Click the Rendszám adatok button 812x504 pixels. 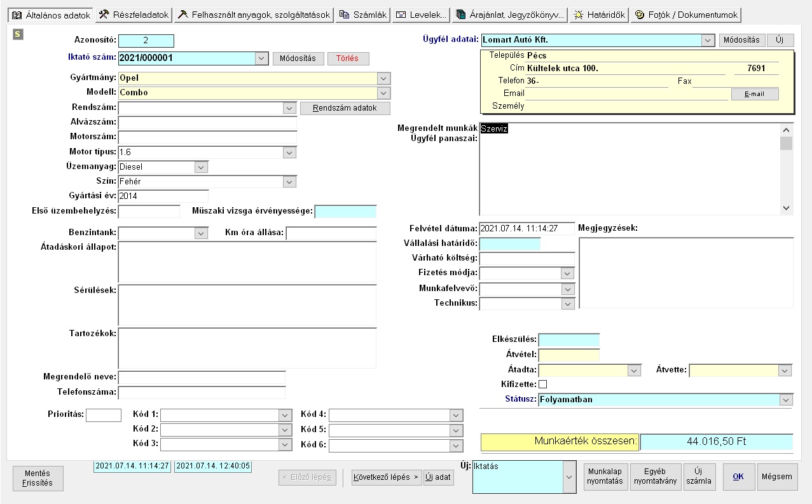pos(345,108)
